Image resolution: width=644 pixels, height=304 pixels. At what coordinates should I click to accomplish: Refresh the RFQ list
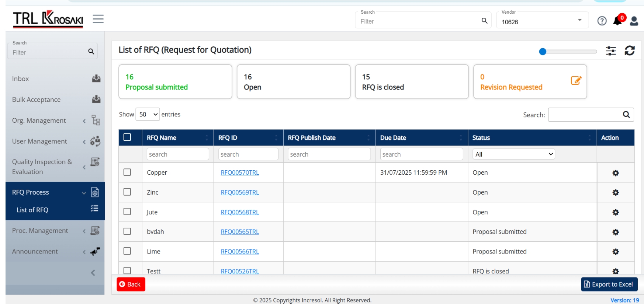click(630, 50)
